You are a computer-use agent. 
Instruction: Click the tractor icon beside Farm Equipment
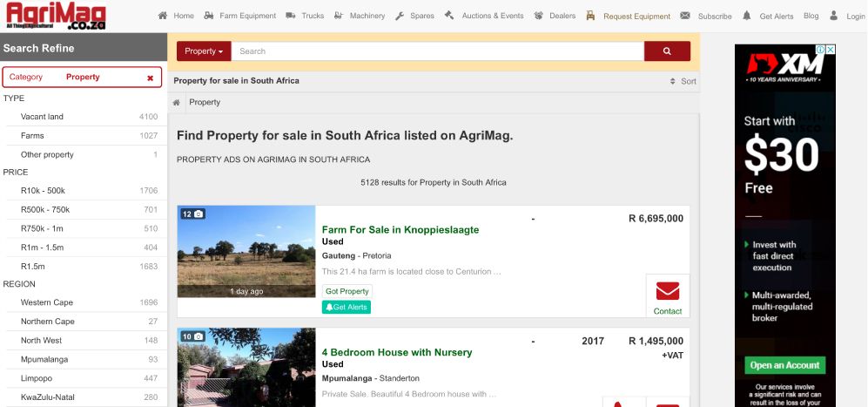[x=209, y=16]
